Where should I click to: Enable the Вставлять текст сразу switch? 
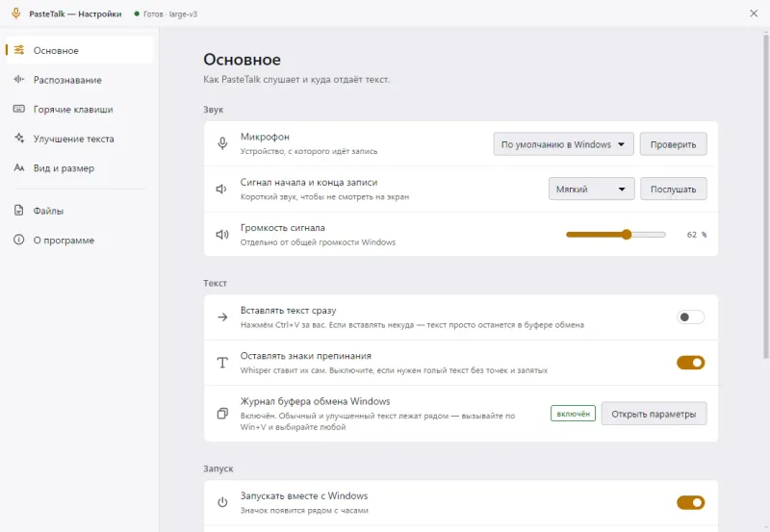pyautogui.click(x=690, y=317)
